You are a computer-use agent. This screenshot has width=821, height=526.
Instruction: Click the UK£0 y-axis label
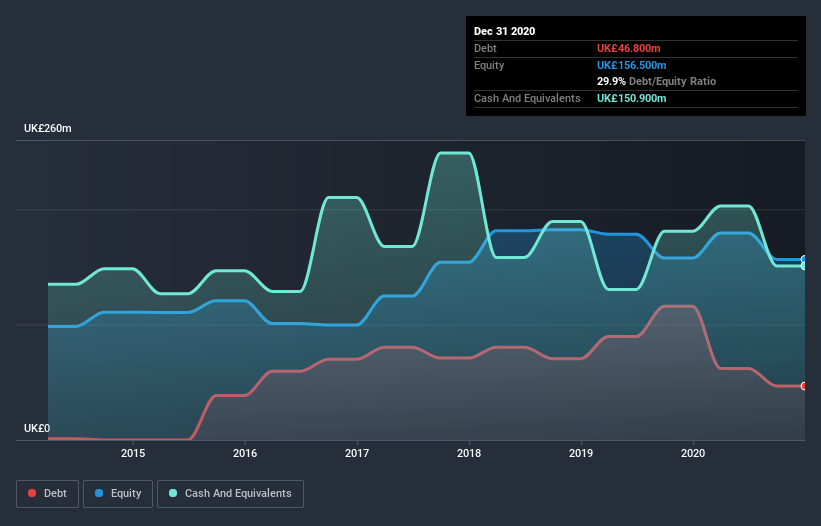pos(37,428)
